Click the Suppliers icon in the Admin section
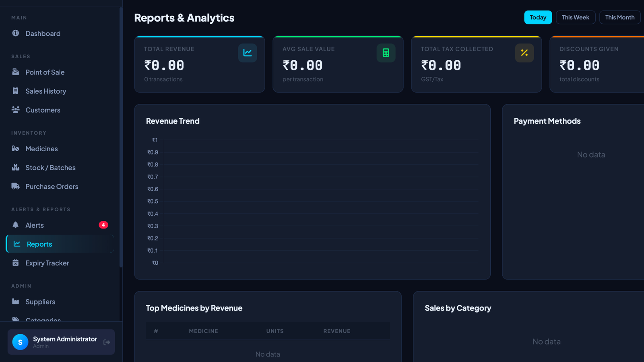The image size is (644, 362). pos(15,301)
